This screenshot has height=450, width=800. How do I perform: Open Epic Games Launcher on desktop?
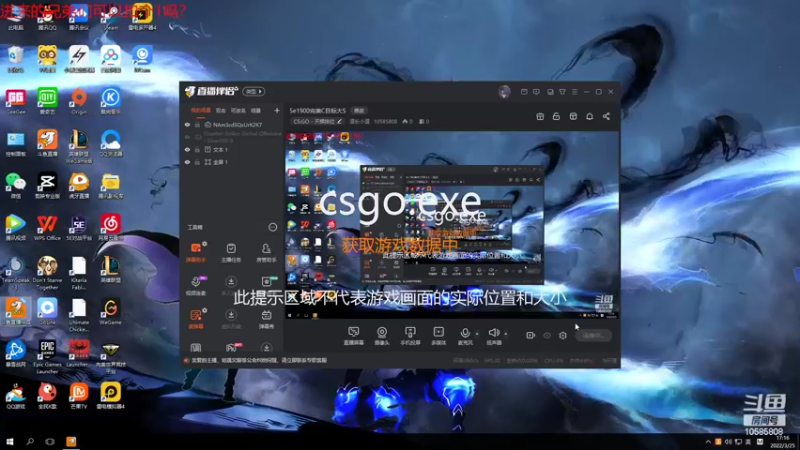pos(47,357)
